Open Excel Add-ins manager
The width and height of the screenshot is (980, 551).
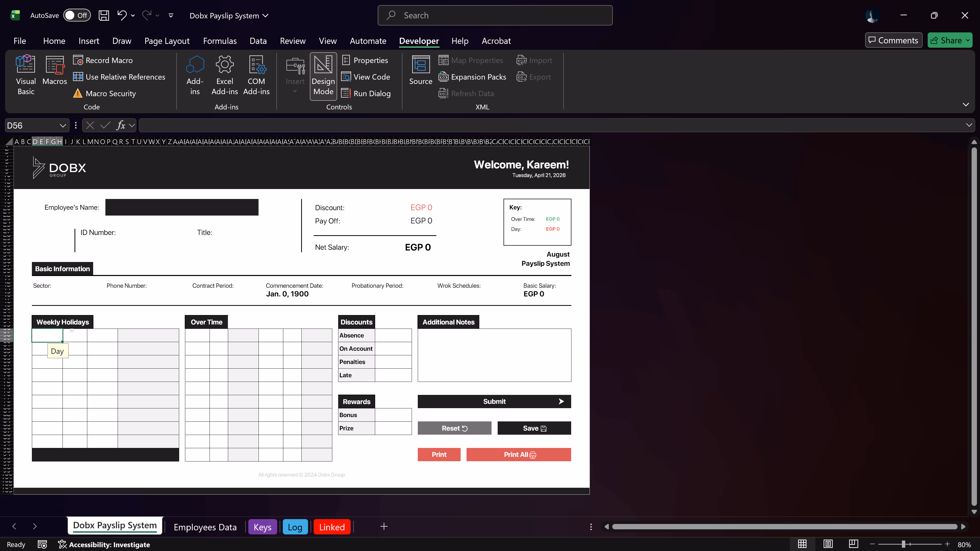pos(225,75)
